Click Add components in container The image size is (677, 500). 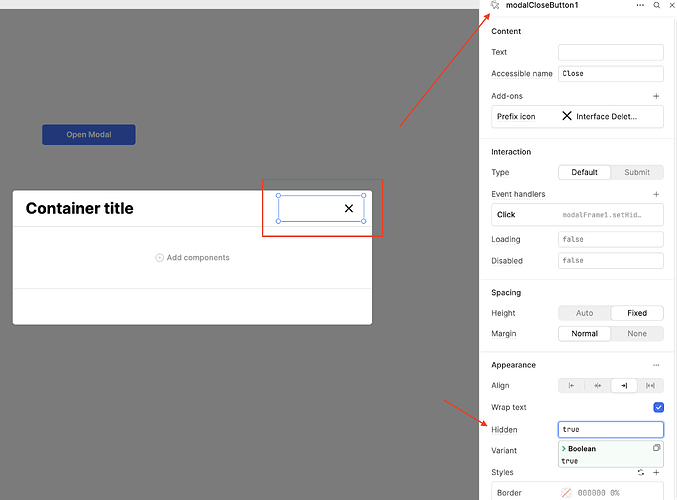pyautogui.click(x=192, y=258)
